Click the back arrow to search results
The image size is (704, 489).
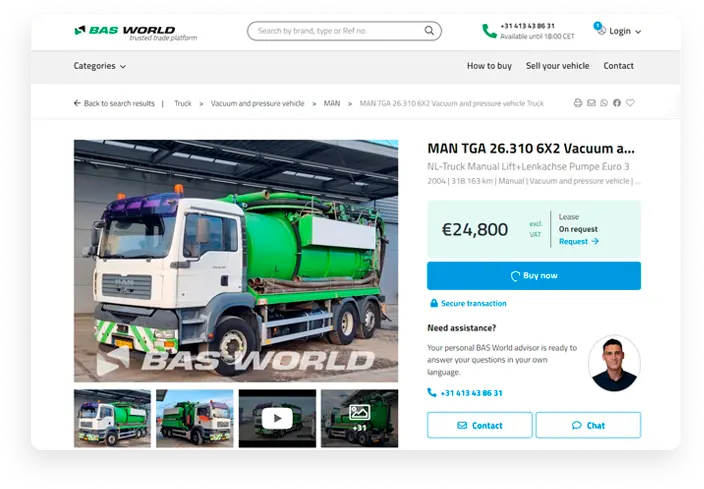[77, 103]
